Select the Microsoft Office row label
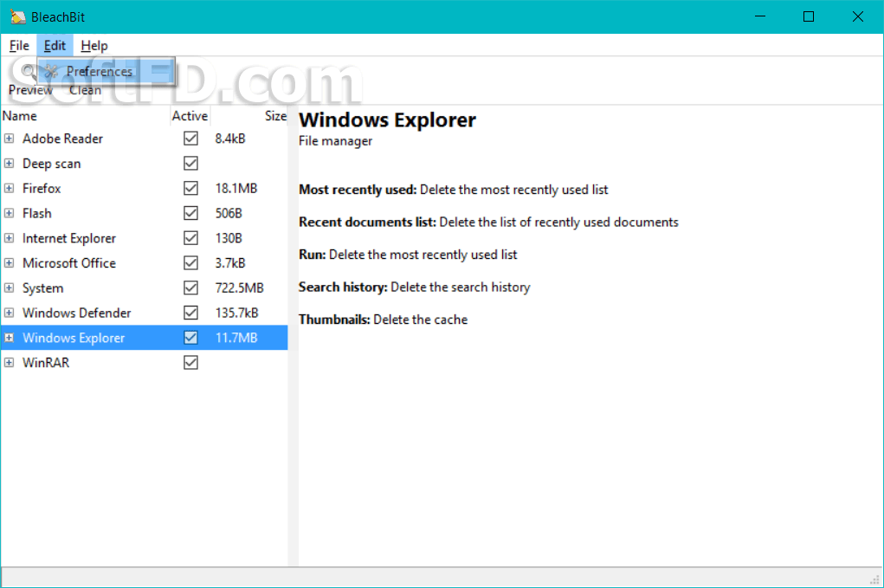Screen dimensions: 884x588 (68, 263)
